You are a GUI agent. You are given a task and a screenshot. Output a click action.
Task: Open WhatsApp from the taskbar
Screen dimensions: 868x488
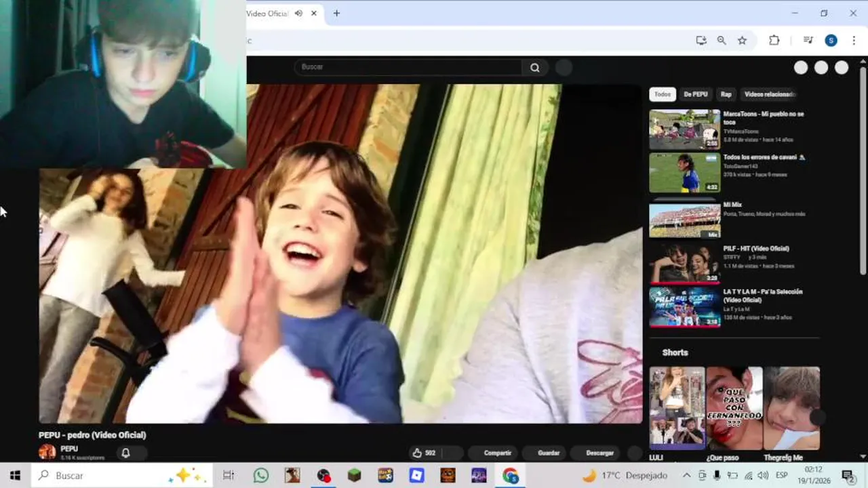point(261,476)
